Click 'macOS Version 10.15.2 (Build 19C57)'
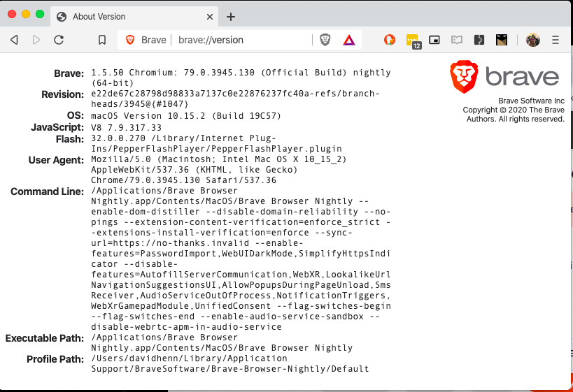573x392 pixels. point(186,116)
